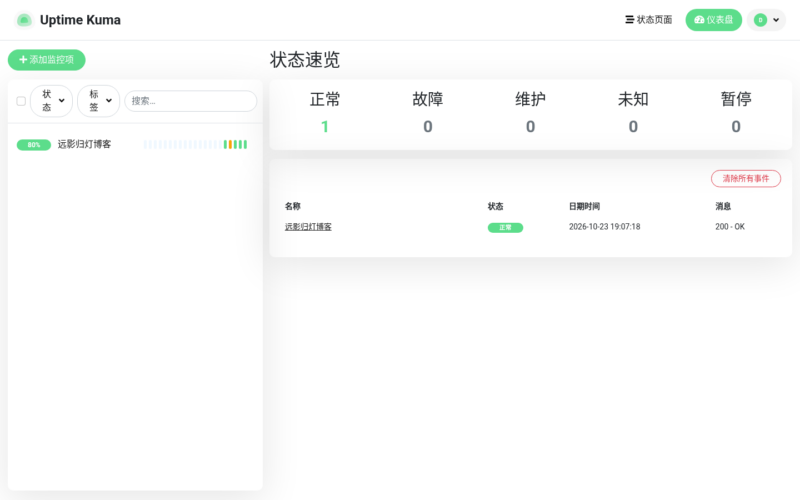Click the 未知 count label
Screen dimensions: 800x500
[x=633, y=99]
